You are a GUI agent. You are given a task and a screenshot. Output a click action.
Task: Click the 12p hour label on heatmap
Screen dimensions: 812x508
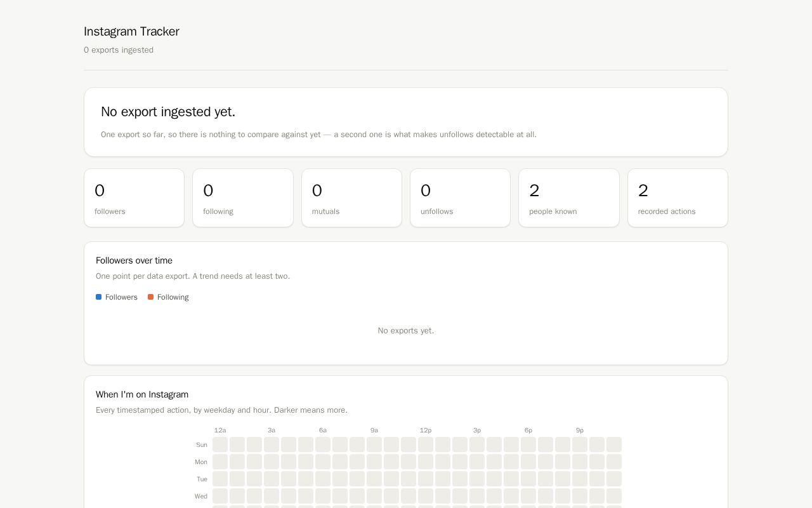tap(426, 431)
